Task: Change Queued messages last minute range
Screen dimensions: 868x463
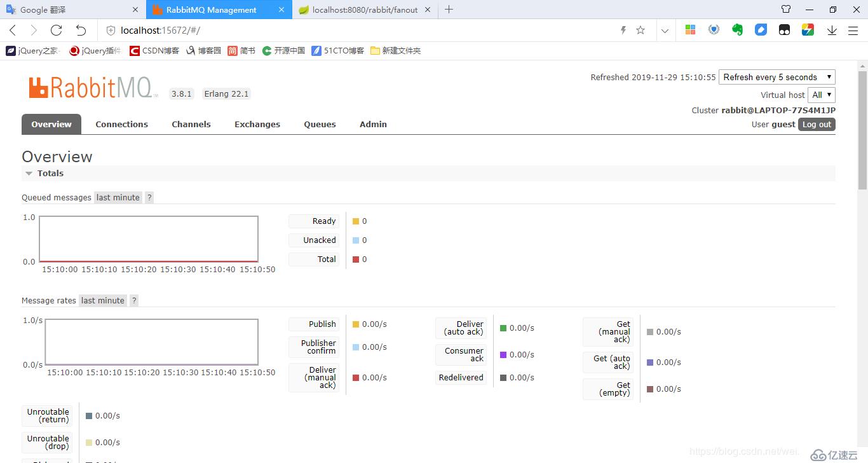Action: click(x=118, y=198)
